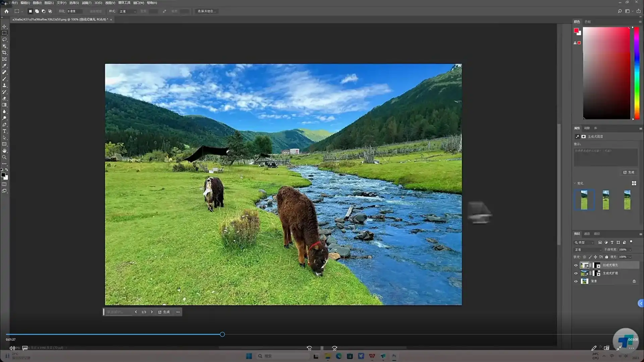Viewport: 644px width, 362px height.
Task: Expand the layer opacity dropdown arrow
Action: tap(630, 250)
